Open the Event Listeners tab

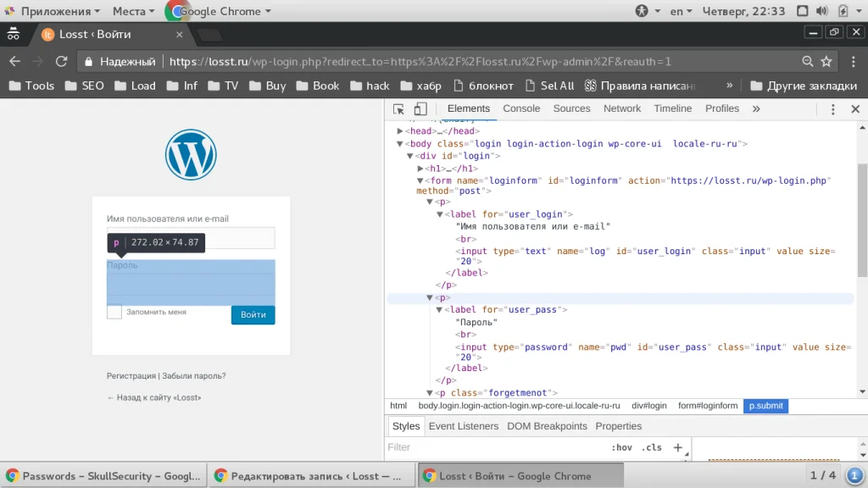463,426
